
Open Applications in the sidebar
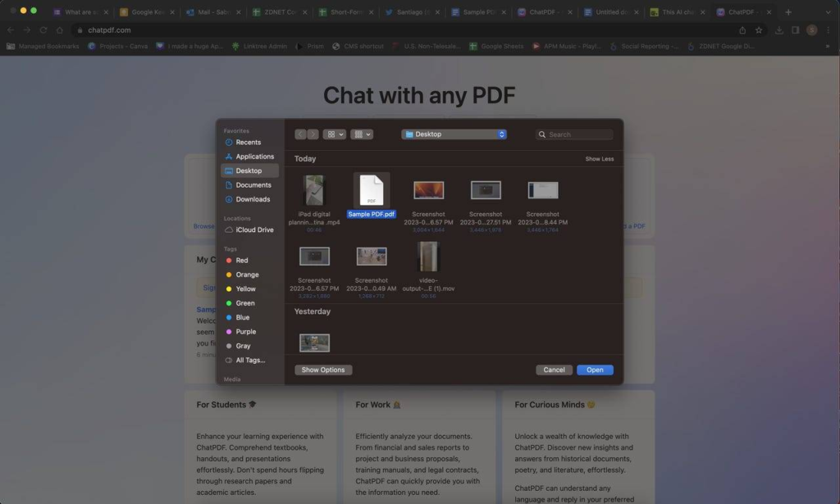(254, 157)
